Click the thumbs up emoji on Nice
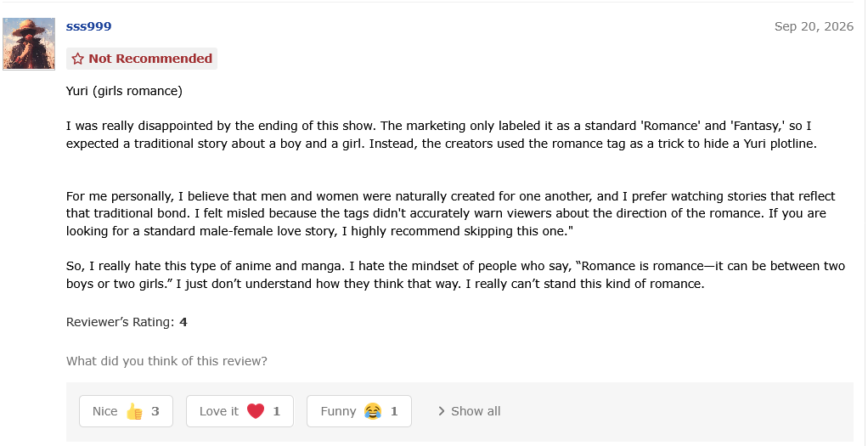This screenshot has width=868, height=446. coord(134,411)
